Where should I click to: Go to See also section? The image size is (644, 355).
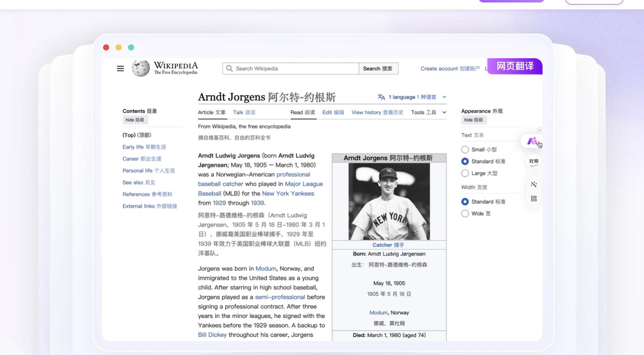[139, 182]
